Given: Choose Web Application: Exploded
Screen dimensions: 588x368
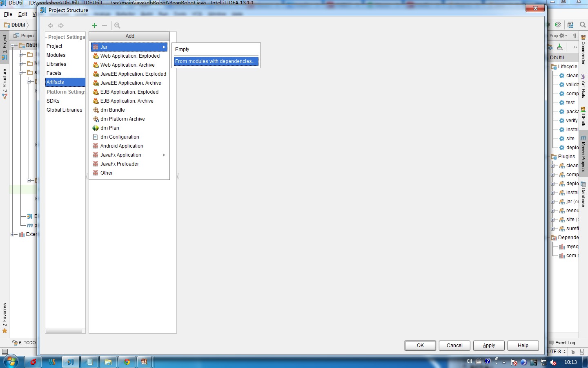Looking at the screenshot, I should (x=129, y=56).
